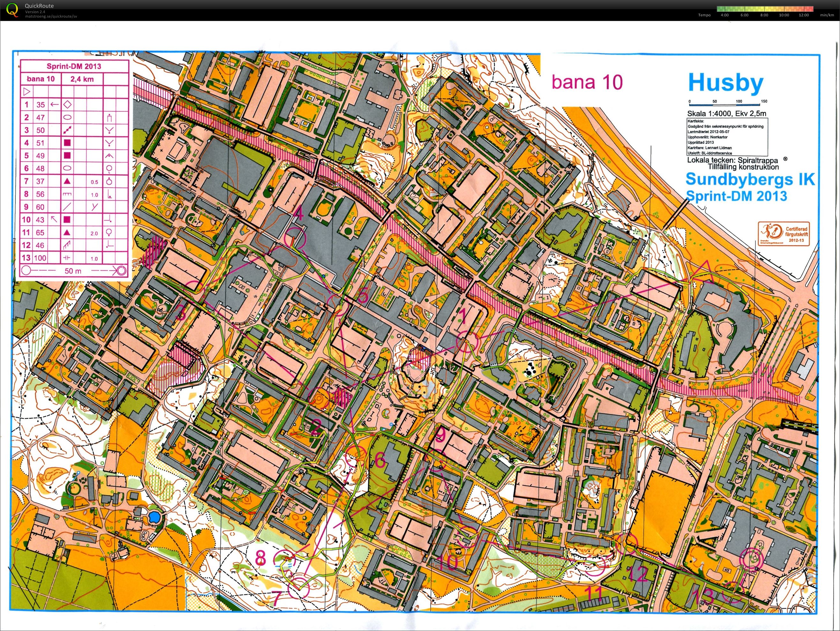840x631 pixels.
Task: Click 'Skala 1:4000, Ekv 2,5m' text
Action: (726, 114)
